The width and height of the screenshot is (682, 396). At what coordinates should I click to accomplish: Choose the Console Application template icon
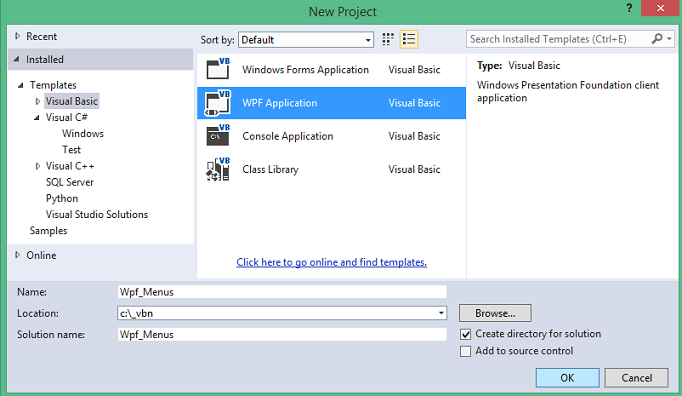coord(218,136)
